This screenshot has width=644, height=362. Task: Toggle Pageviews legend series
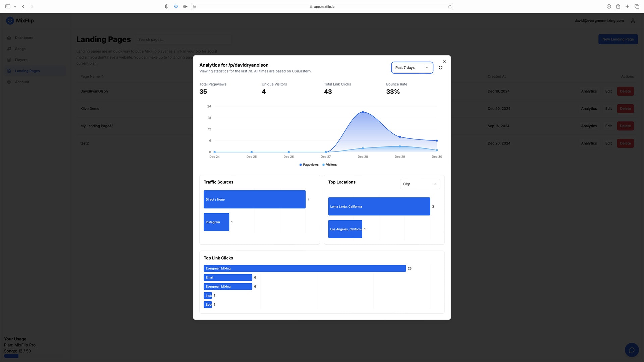click(309, 165)
